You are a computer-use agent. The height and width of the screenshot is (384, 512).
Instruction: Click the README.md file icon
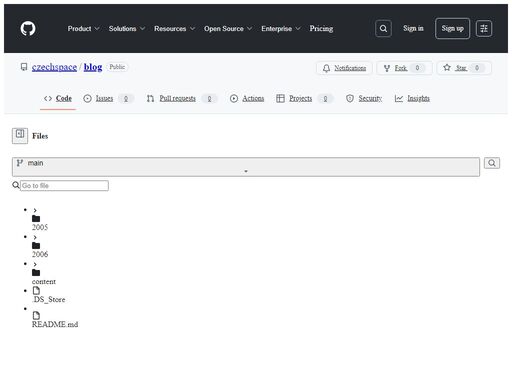coord(36,315)
